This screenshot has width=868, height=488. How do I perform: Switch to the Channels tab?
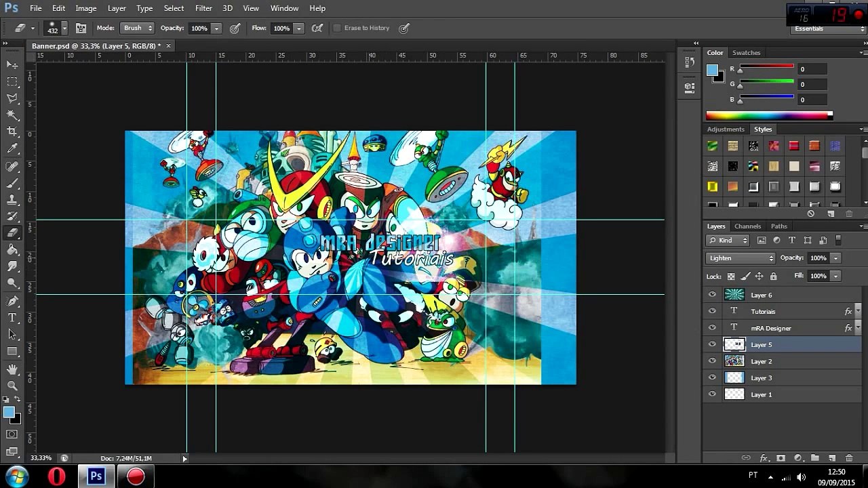[747, 226]
